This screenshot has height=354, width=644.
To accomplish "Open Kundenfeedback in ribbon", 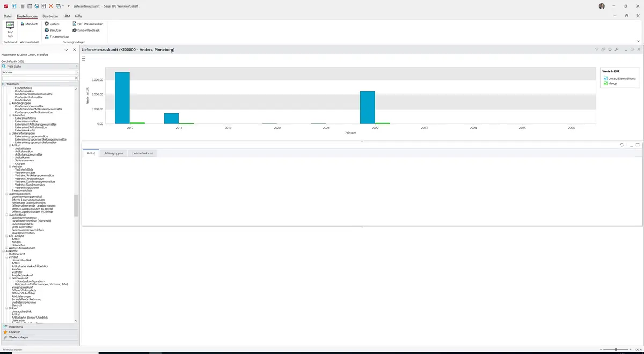I will click(86, 30).
